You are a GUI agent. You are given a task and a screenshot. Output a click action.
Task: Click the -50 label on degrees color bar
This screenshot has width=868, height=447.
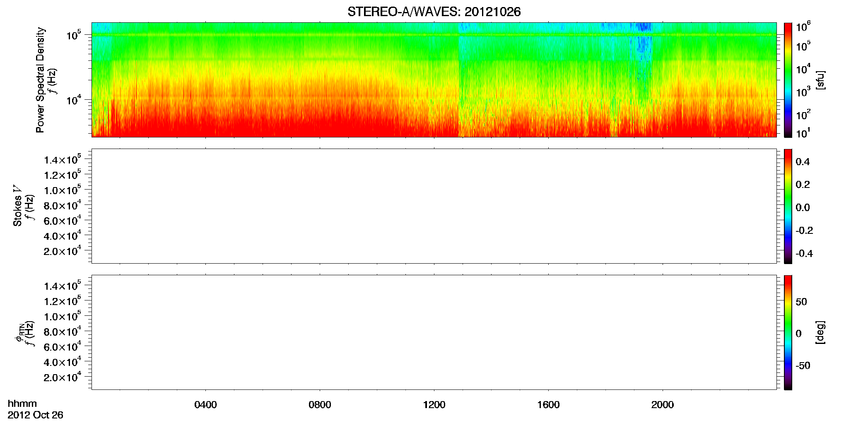pyautogui.click(x=803, y=365)
